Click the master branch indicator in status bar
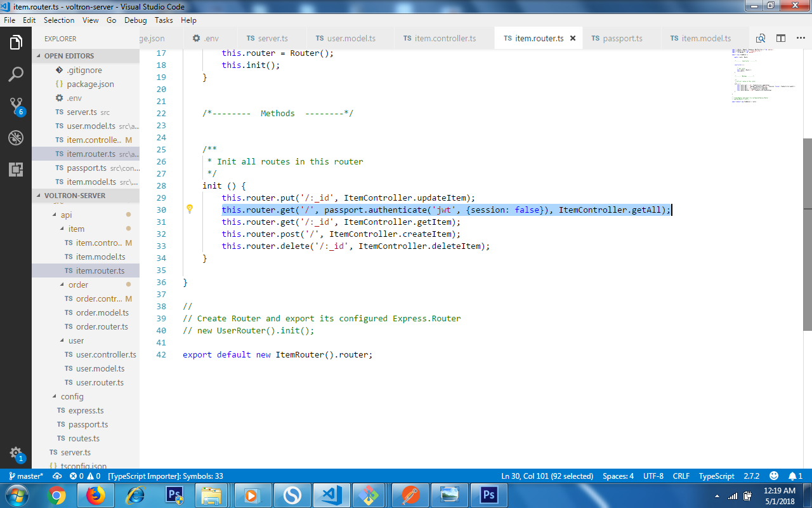812x508 pixels. pyautogui.click(x=26, y=476)
